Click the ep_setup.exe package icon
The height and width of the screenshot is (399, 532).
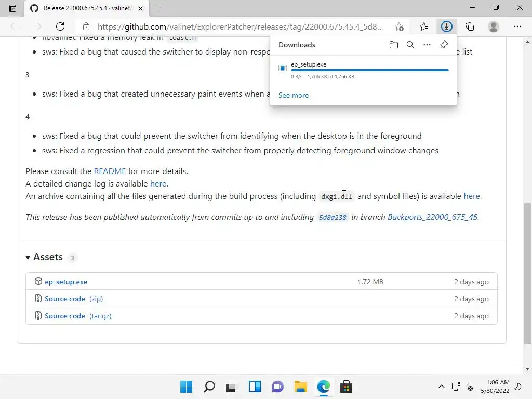38,281
